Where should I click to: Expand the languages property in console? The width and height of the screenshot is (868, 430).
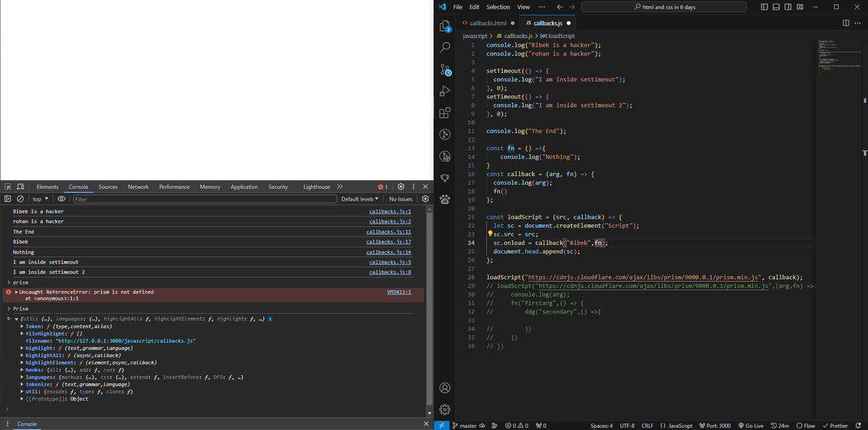(22, 377)
